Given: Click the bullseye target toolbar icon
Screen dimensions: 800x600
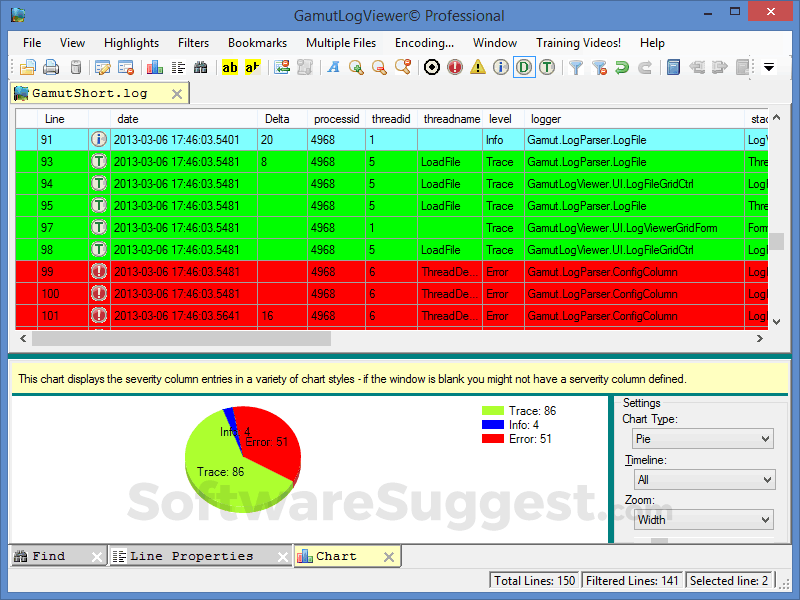Looking at the screenshot, I should (433, 67).
